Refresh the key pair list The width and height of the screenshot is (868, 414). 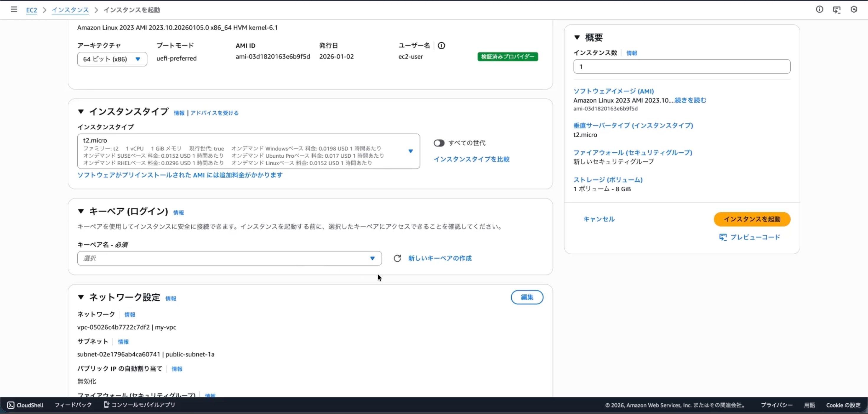point(397,258)
